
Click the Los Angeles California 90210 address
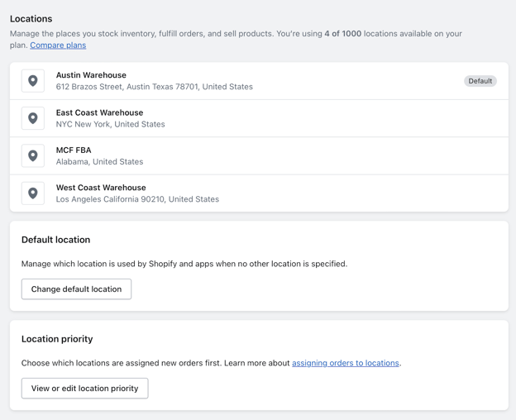[x=137, y=199]
